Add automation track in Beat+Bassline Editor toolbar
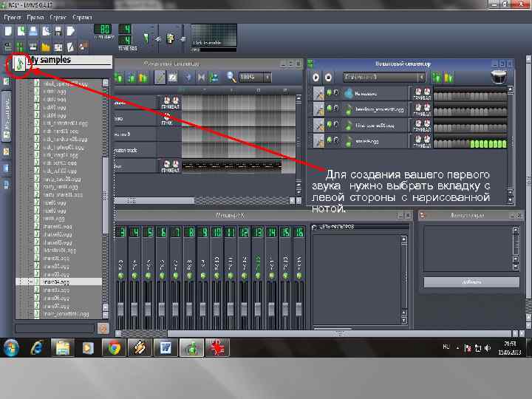The height and width of the screenshot is (399, 532). point(449,78)
